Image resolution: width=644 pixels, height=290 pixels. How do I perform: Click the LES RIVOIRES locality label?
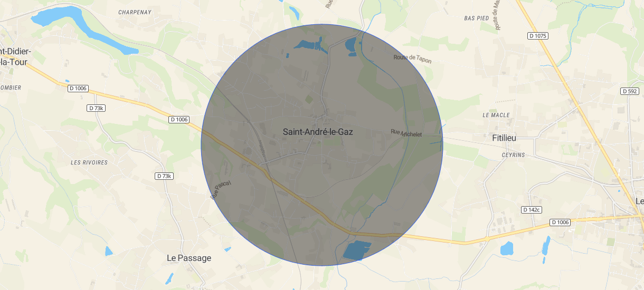pyautogui.click(x=89, y=162)
